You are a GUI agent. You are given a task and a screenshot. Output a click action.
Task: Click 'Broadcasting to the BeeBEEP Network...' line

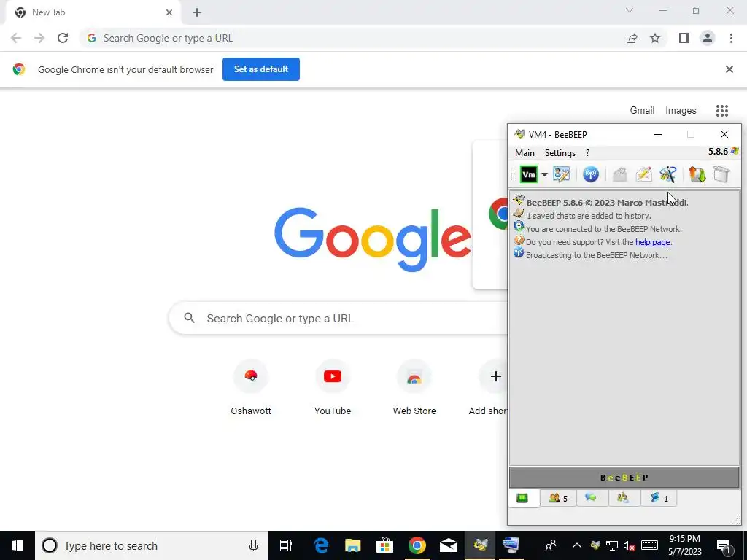pyautogui.click(x=597, y=255)
